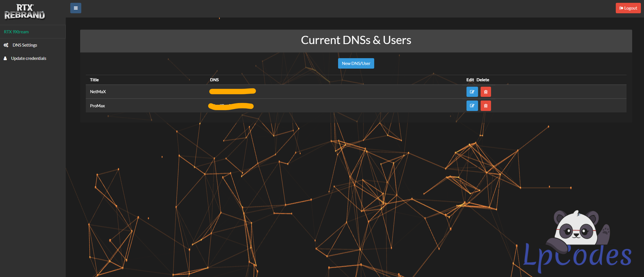Viewport: 644px width, 277px height.
Task: Click the Logout button
Action: pos(628,8)
